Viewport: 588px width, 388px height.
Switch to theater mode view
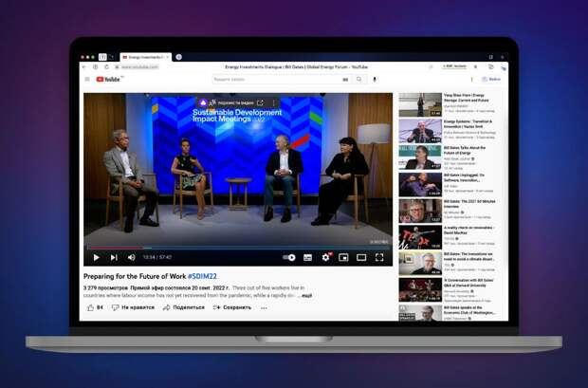361,257
